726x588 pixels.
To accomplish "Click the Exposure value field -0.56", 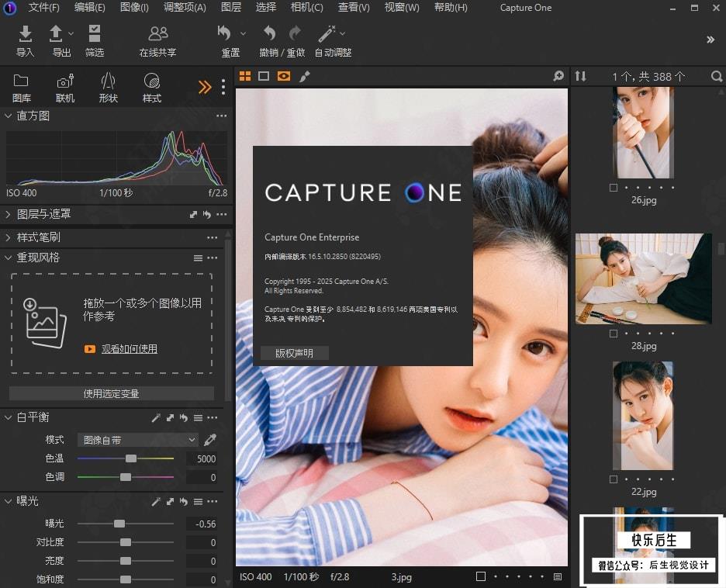I will pos(202,524).
